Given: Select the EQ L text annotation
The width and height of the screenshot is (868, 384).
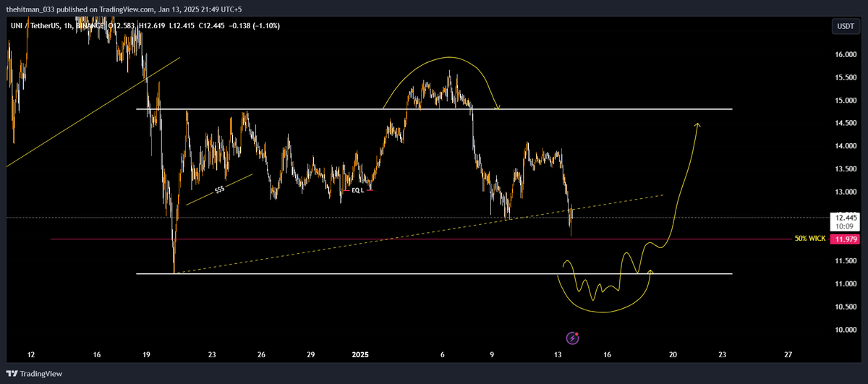Looking at the screenshot, I should point(357,189).
